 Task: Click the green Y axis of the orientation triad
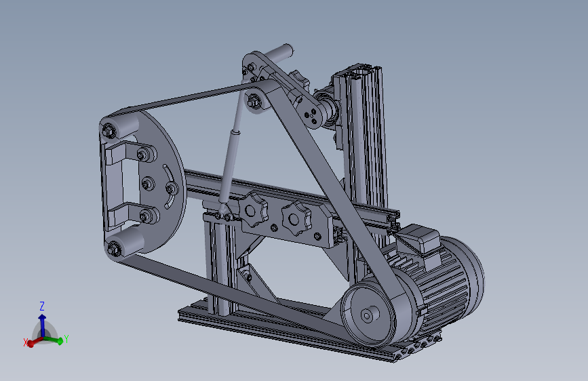(54, 340)
